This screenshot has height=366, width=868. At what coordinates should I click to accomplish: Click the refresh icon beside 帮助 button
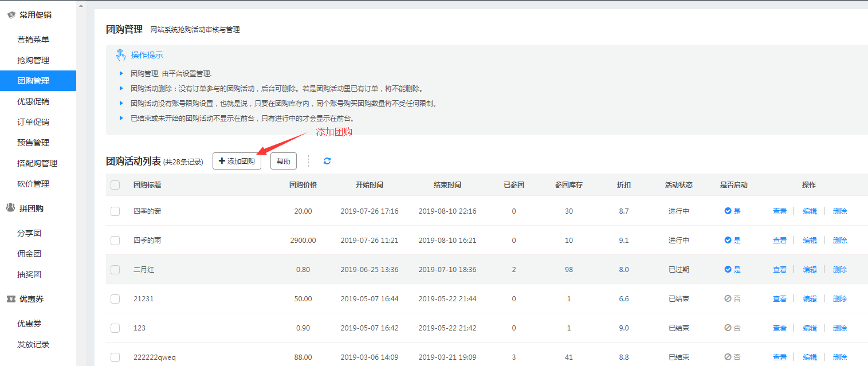(x=327, y=161)
